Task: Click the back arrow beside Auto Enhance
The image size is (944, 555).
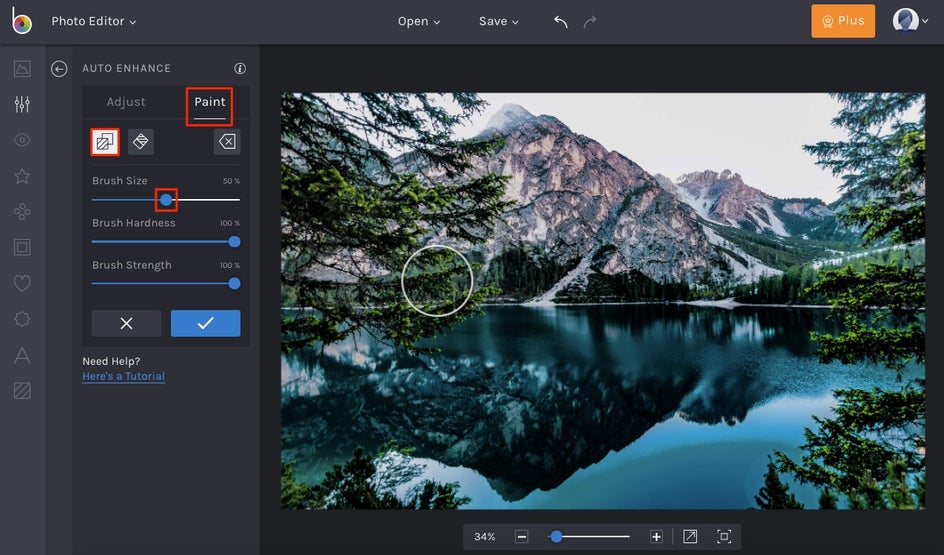Action: (59, 69)
